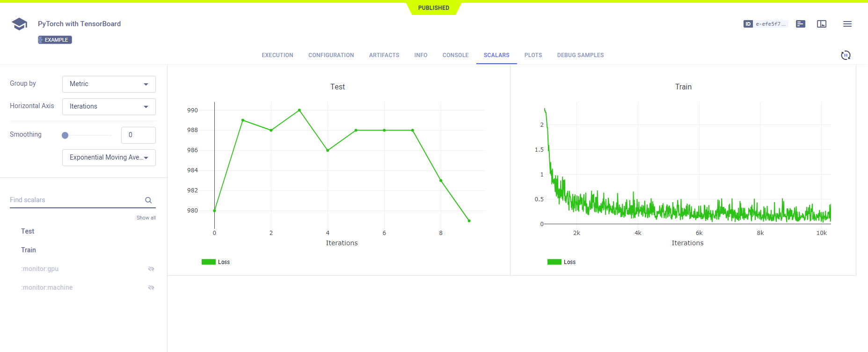The image size is (868, 352).
Task: Switch to the CONSOLE tab
Action: pyautogui.click(x=455, y=55)
